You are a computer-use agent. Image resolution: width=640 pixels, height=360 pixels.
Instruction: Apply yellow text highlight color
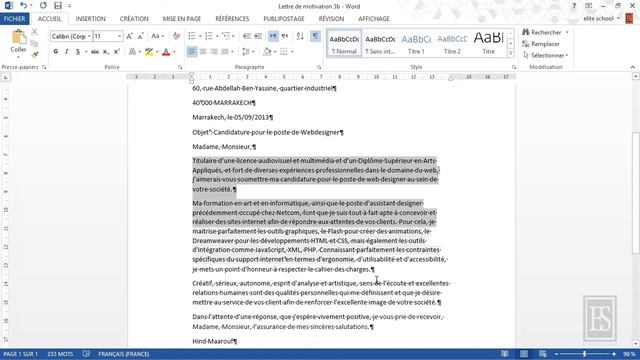point(149,52)
